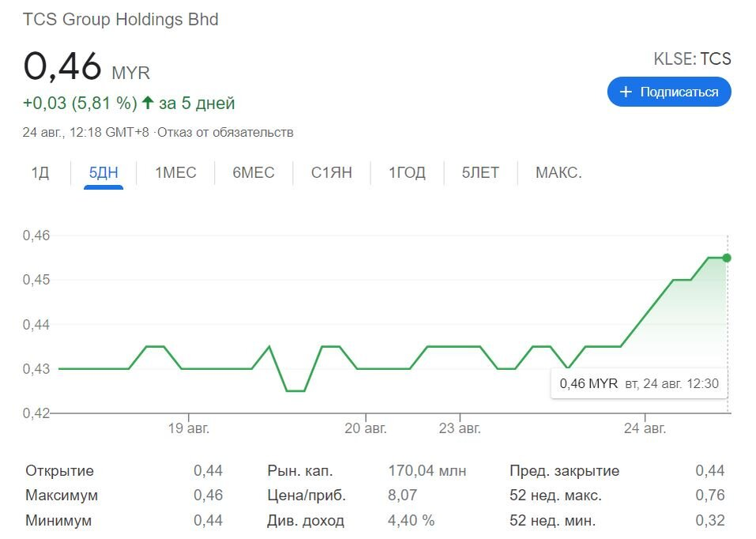The height and width of the screenshot is (539, 756).
Task: Click the MYR currency label beside price
Action: tap(130, 73)
